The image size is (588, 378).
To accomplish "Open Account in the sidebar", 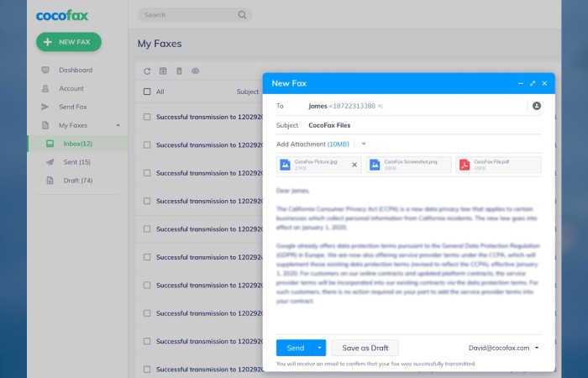I will pyautogui.click(x=71, y=88).
